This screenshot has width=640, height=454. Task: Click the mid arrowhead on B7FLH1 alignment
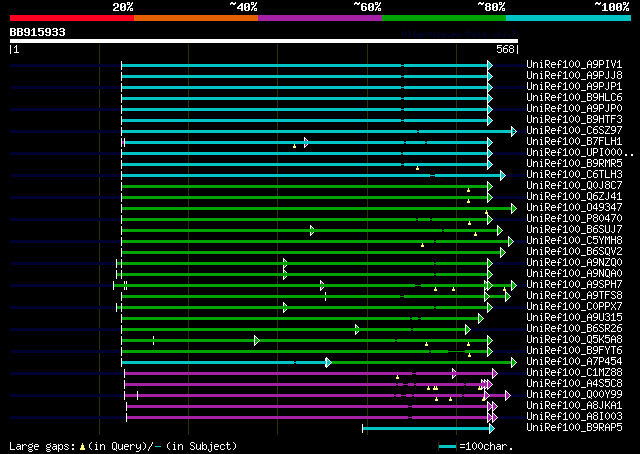pos(306,142)
